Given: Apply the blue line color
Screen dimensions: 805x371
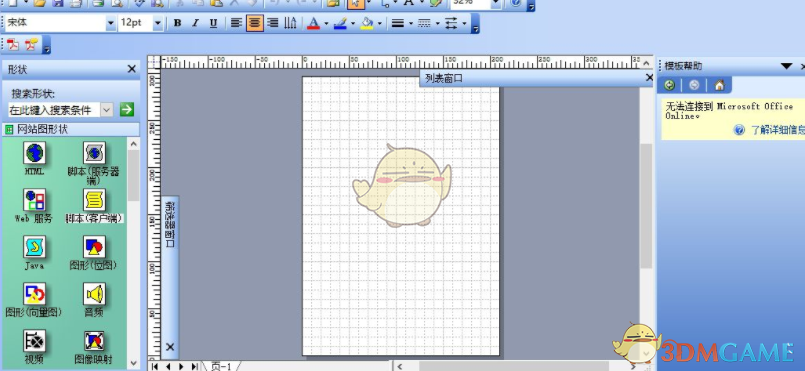Looking at the screenshot, I should pos(340,23).
